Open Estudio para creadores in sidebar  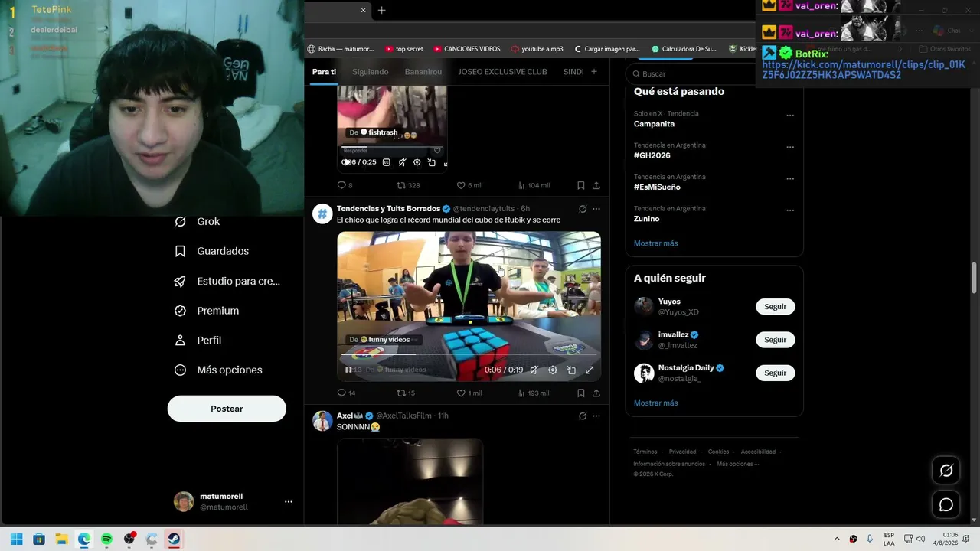(227, 281)
